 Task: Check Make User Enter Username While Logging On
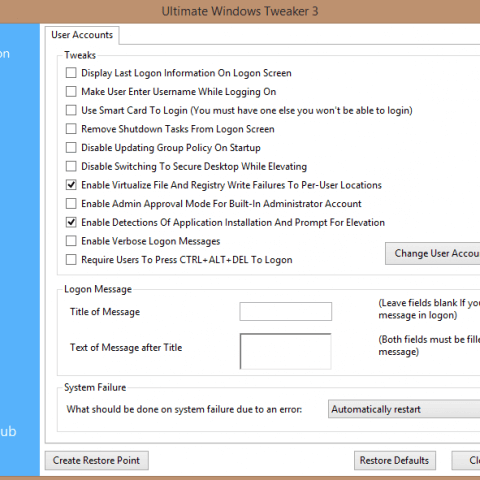[71, 91]
